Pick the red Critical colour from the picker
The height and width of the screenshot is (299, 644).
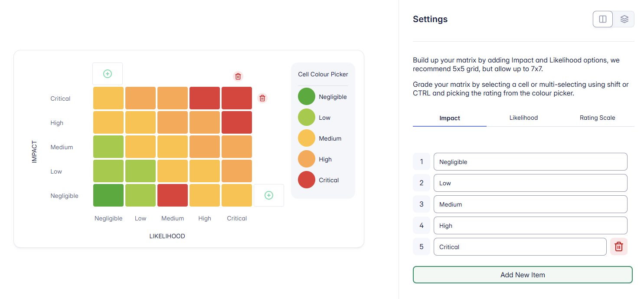coord(307,180)
